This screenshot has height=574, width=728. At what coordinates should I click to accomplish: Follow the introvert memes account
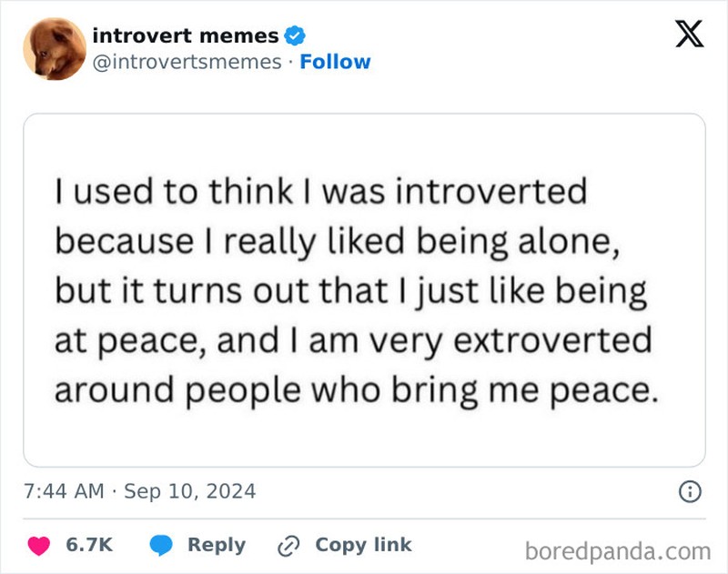point(338,62)
